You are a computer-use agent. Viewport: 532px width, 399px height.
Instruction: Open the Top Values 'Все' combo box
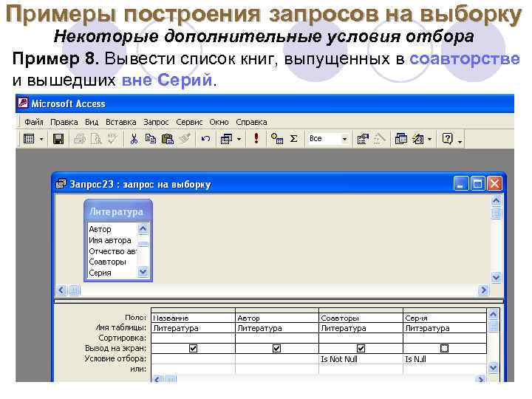328,139
